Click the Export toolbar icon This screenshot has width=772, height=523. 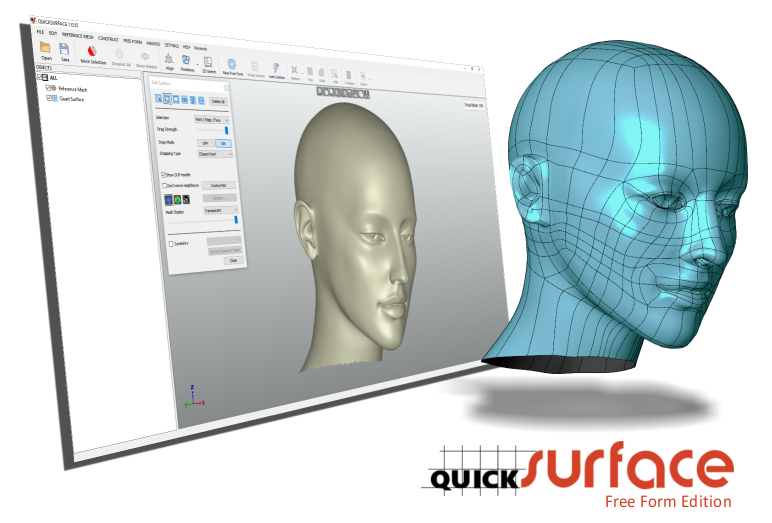tap(363, 76)
